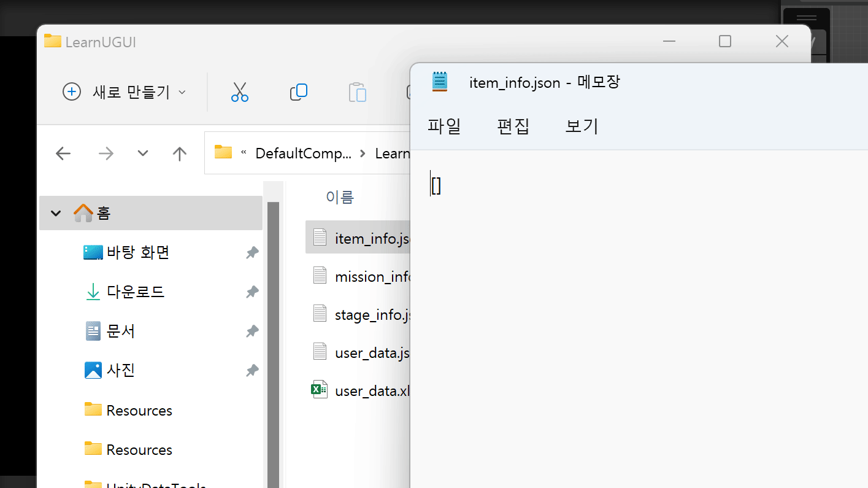This screenshot has height=488, width=868.
Task: Expand hidden breadcrumb path chevrons in address bar
Action: [244, 153]
